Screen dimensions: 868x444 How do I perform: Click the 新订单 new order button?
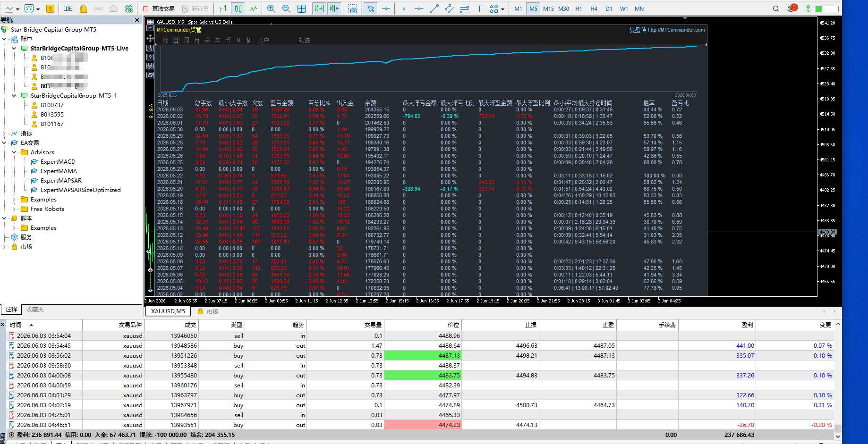pos(196,8)
